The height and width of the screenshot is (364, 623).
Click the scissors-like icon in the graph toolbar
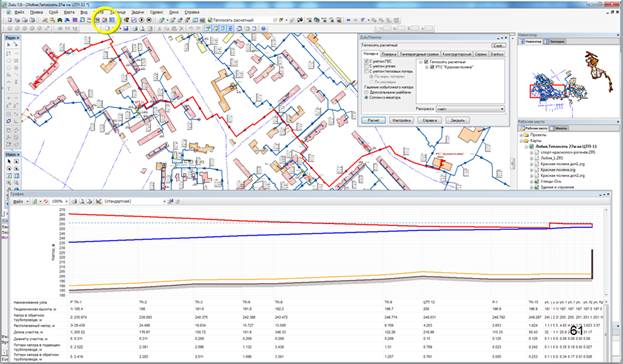(x=99, y=201)
